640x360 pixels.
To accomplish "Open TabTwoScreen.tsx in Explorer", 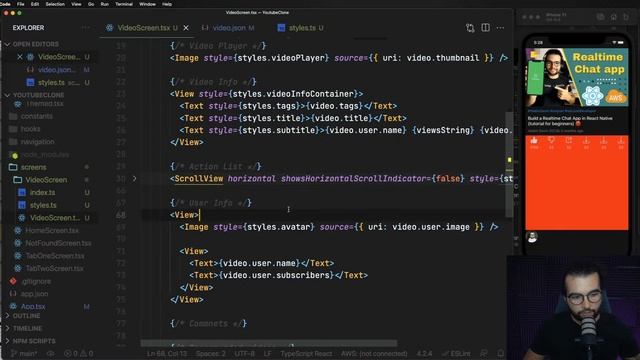I will (54, 269).
